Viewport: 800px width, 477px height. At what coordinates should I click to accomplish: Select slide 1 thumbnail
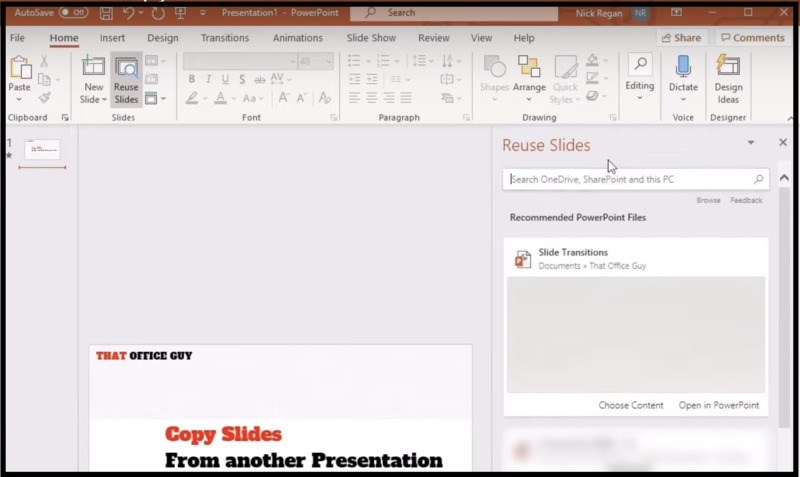pos(42,149)
